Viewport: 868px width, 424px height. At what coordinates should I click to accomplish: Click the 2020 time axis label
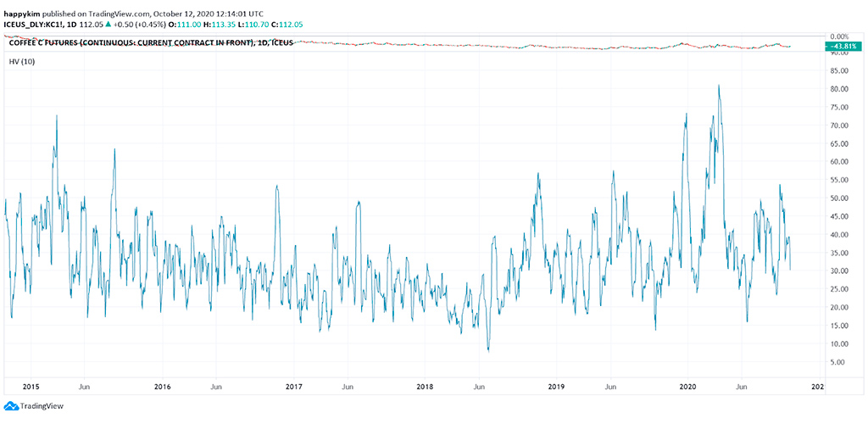[687, 387]
